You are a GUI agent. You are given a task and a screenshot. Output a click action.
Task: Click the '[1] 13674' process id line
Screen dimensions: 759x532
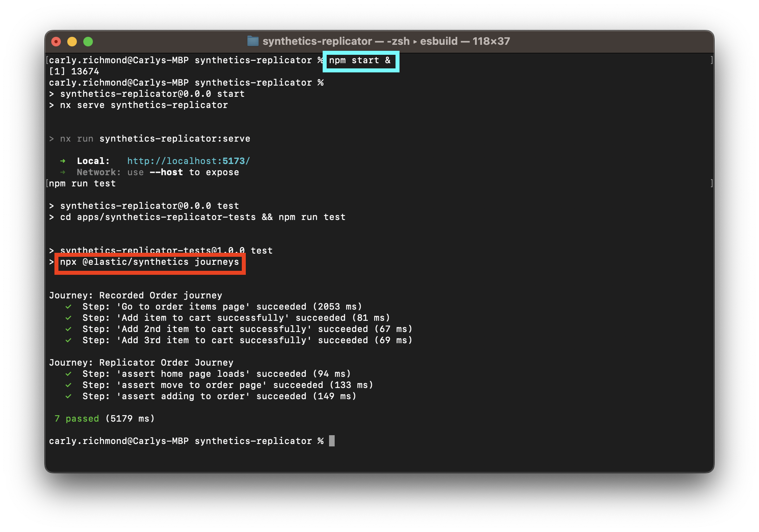click(74, 72)
